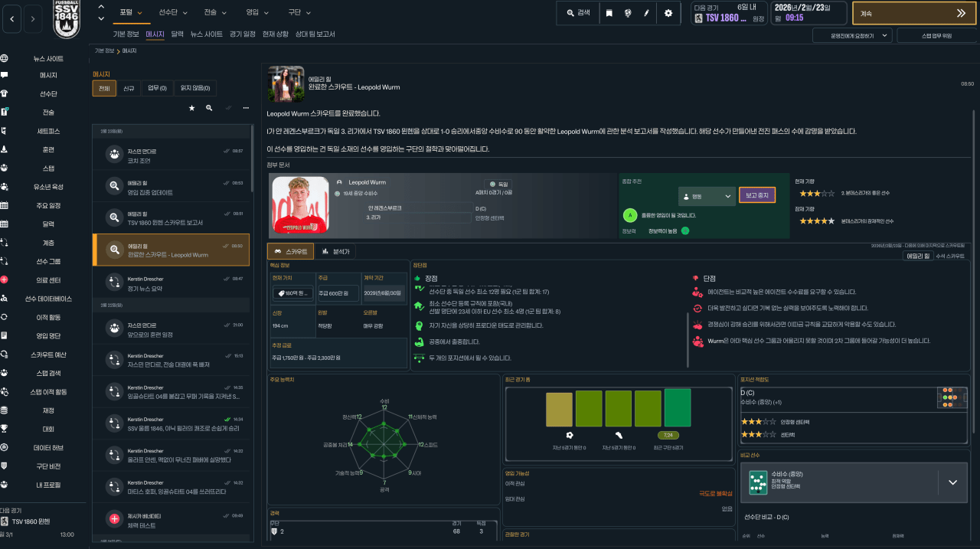Filter messages by 읽지 않음(0)
This screenshot has width=980, height=549.
coord(196,89)
